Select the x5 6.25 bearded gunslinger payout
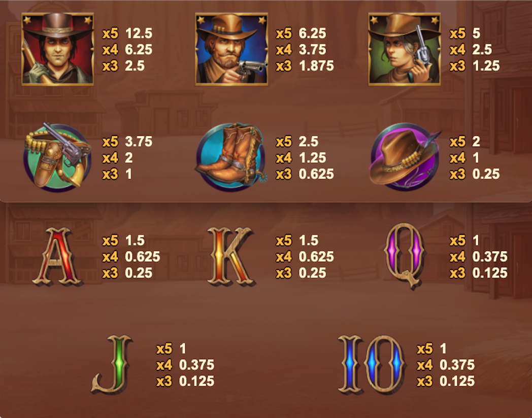The height and width of the screenshot is (418, 532). (301, 33)
